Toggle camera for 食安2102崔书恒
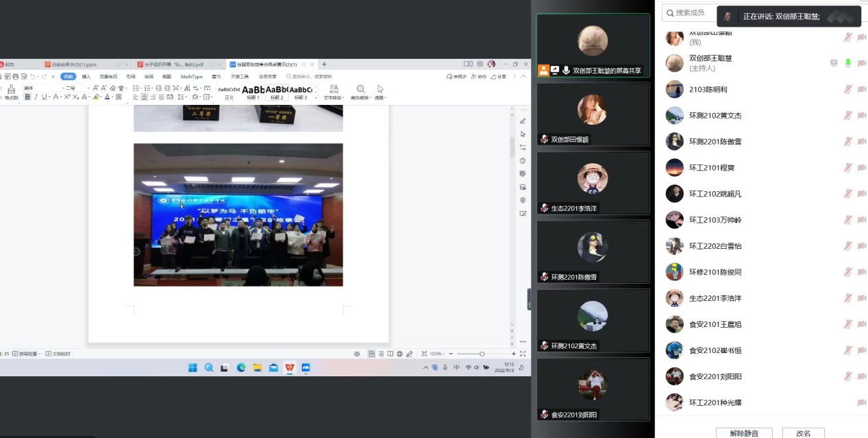Viewport: 868px width, 438px height. point(861,350)
